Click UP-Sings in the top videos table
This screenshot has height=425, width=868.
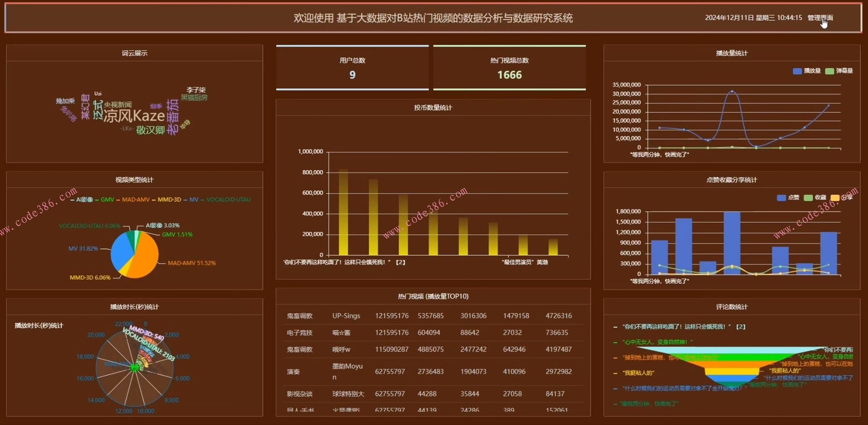[346, 316]
